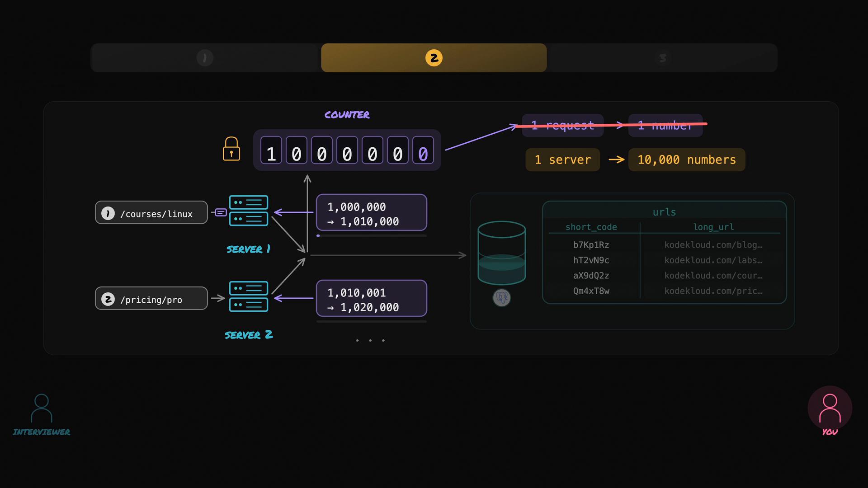The image size is (868, 488).
Task: Click the crossed-out 1 request label
Action: click(x=563, y=125)
